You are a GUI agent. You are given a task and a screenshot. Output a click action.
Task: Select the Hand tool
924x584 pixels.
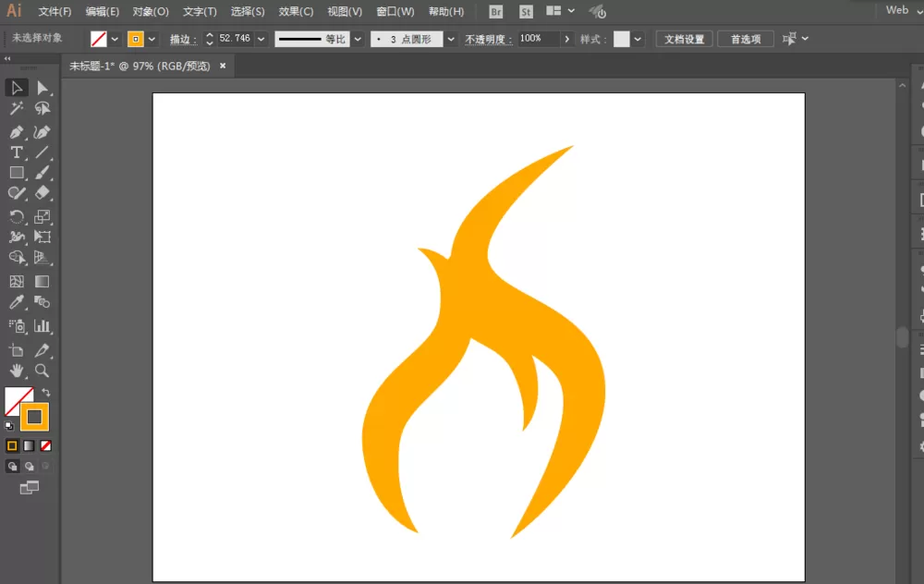tap(17, 371)
